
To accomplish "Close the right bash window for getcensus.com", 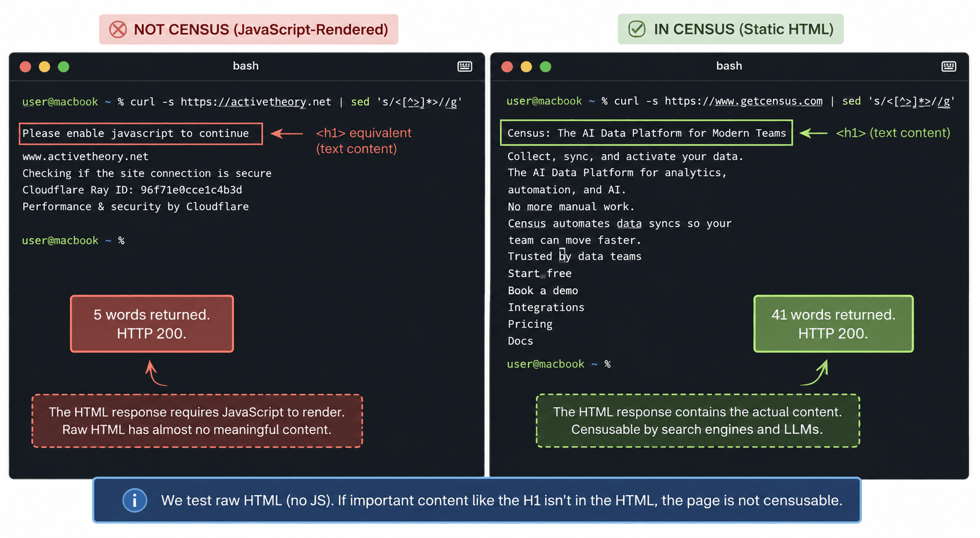I will (x=507, y=67).
